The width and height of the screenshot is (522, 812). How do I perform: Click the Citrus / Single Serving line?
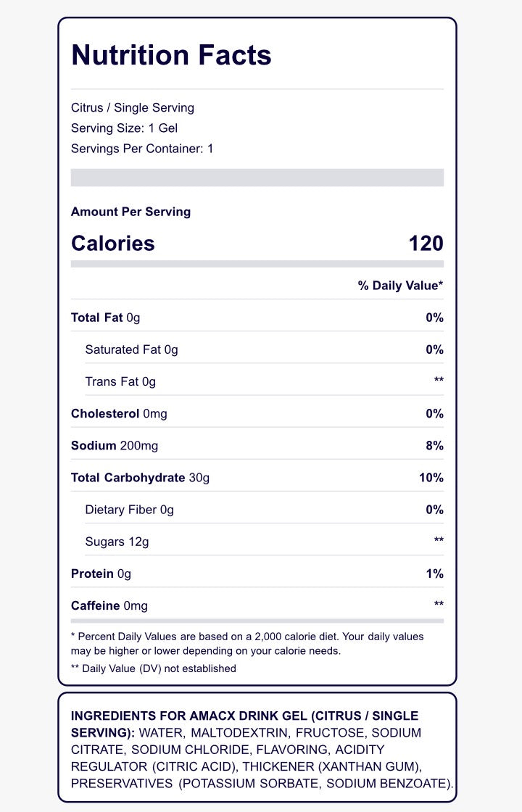click(133, 108)
